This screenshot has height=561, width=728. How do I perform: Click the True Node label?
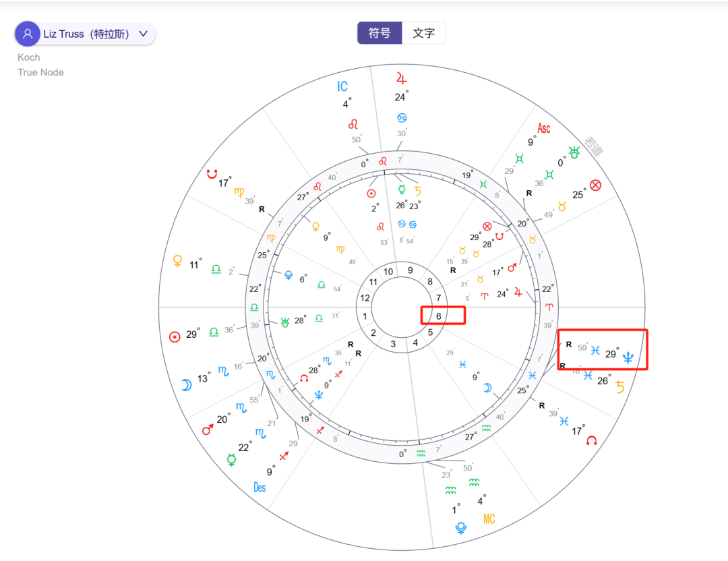point(40,72)
